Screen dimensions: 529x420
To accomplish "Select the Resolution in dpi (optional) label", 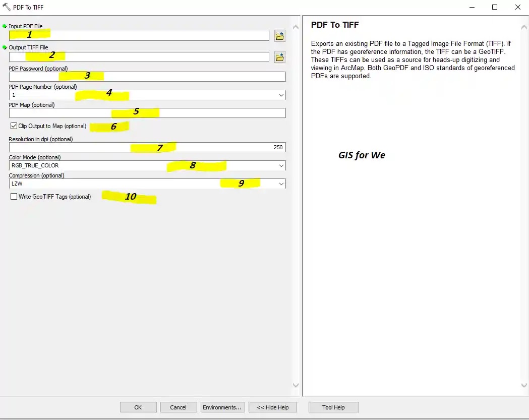I will [x=41, y=139].
